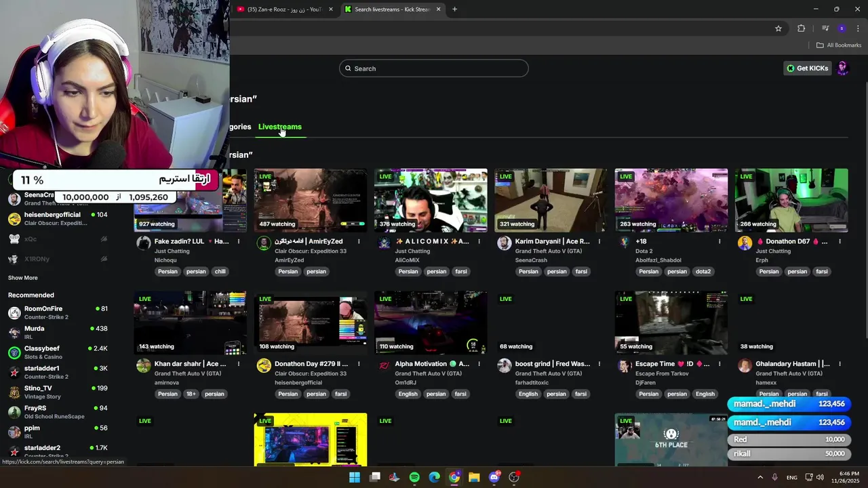Viewport: 868px width, 488px height.
Task: Open heisenbergofficial in the sidebar following list
Action: [58, 218]
